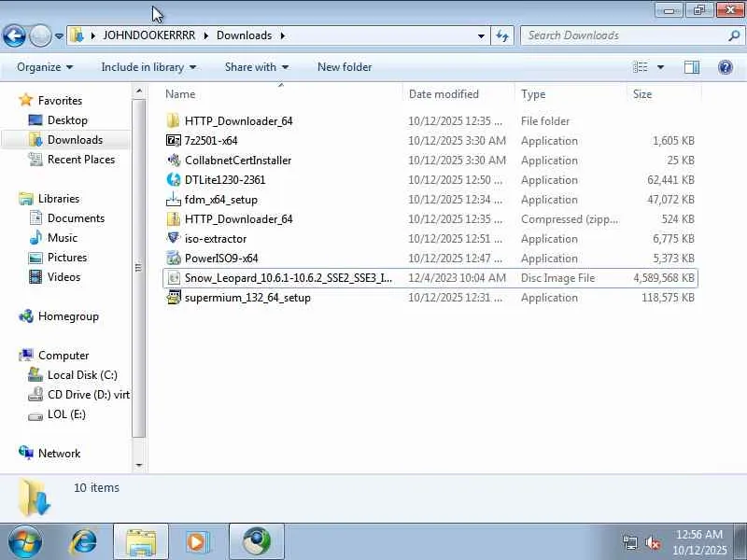Open CD Drive (D:) in the sidebar
Viewport: 747px width, 560px height.
click(88, 394)
